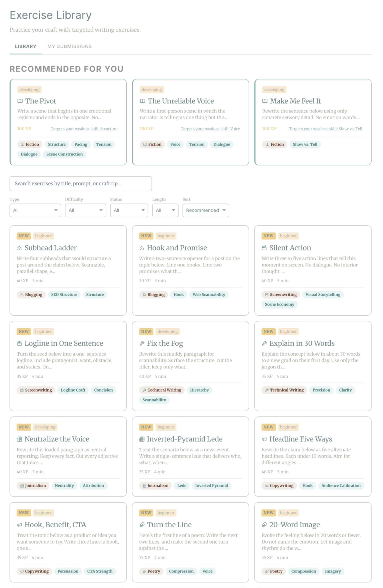Click the clapperboard icon beside Logline in One Sentence
This screenshot has height=588, width=383.
coord(19,343)
